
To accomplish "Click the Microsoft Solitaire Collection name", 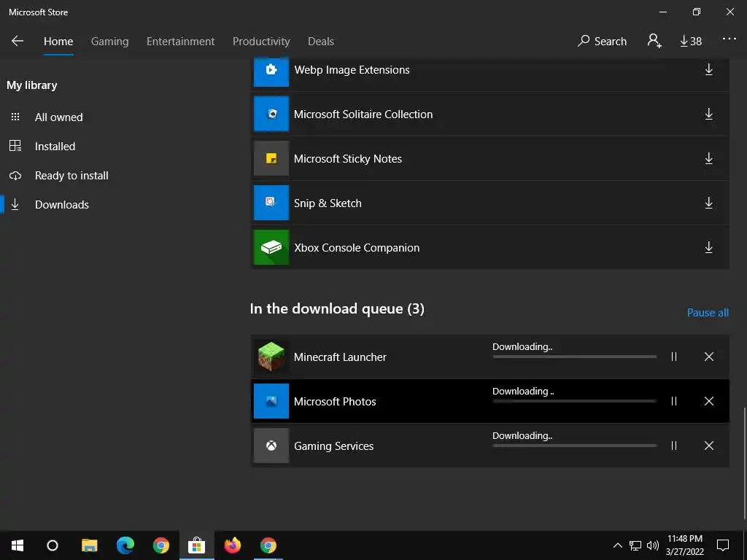I will [363, 114].
